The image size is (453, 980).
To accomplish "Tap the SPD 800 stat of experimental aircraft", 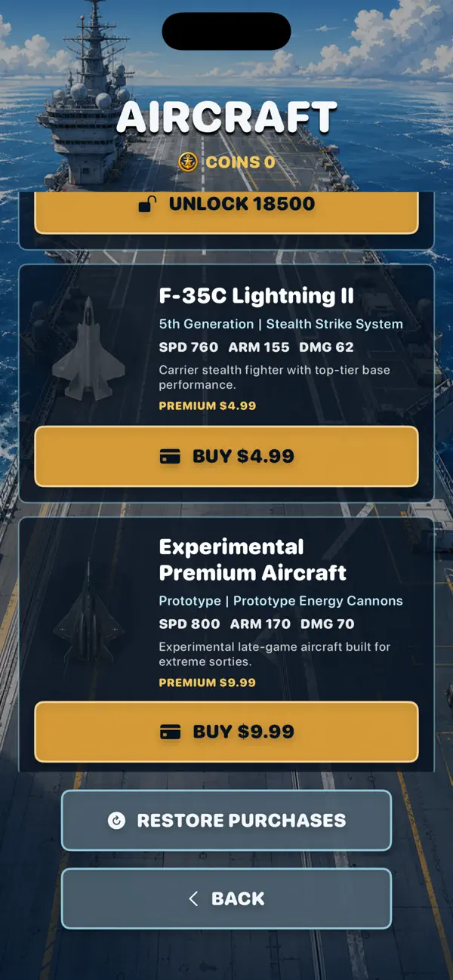I will click(190, 624).
